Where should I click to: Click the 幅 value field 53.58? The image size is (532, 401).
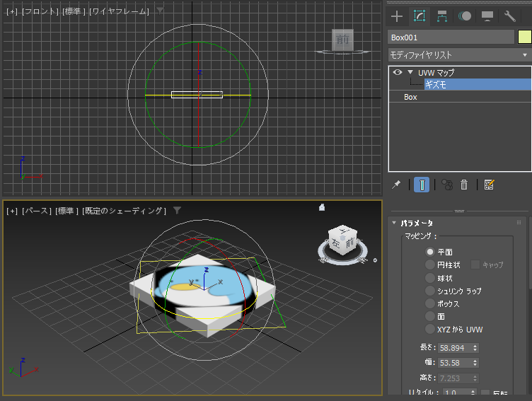pyautogui.click(x=454, y=363)
